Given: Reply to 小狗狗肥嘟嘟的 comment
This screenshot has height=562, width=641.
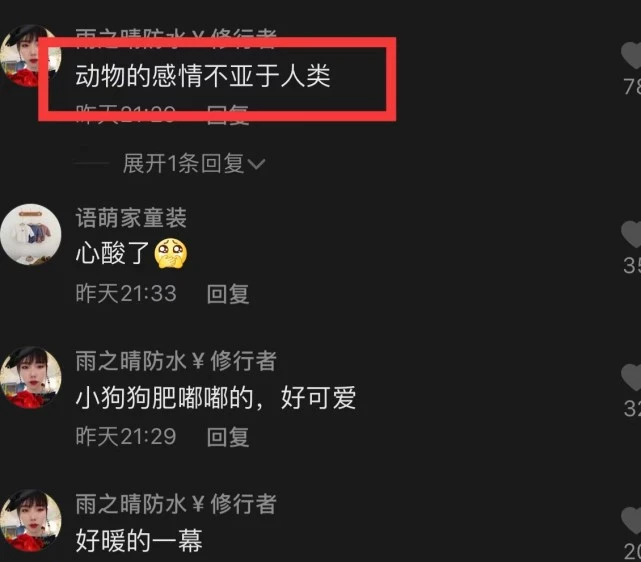Looking at the screenshot, I should [228, 437].
